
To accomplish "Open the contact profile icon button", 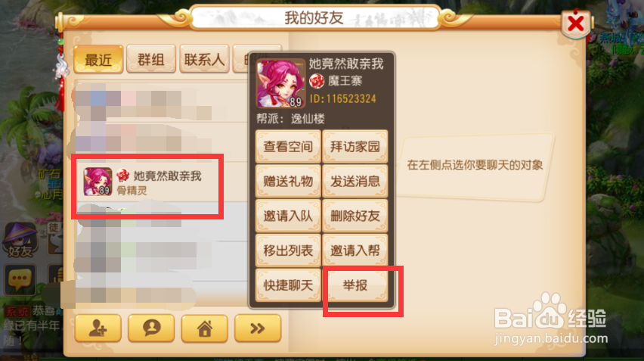I will pos(151,328).
